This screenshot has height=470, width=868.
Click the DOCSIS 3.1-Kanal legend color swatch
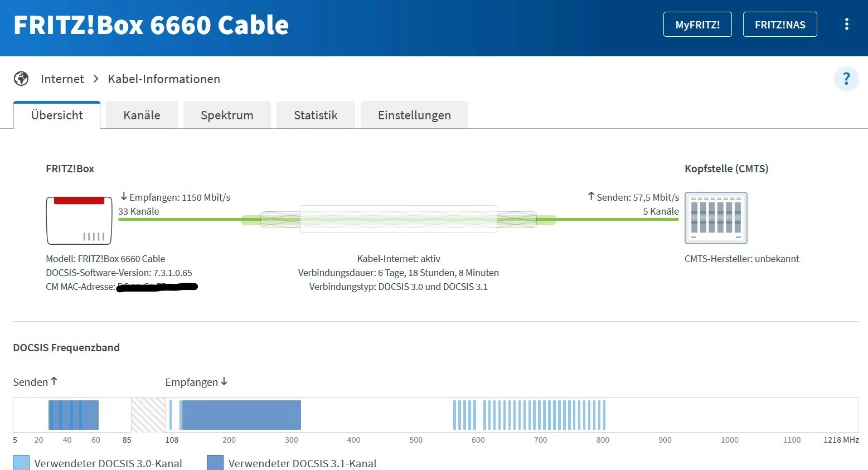[x=215, y=463]
